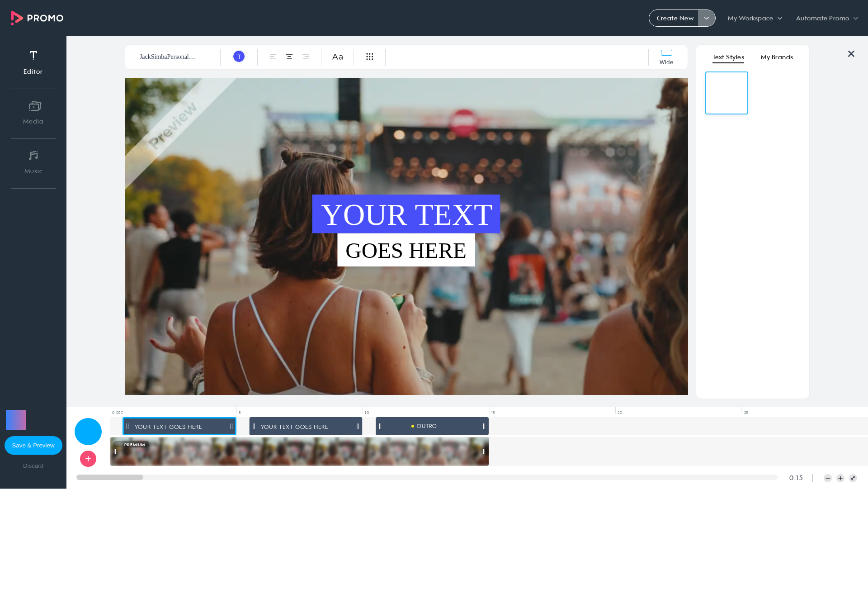The image size is (868, 599).
Task: Open the Music panel
Action: [33, 163]
